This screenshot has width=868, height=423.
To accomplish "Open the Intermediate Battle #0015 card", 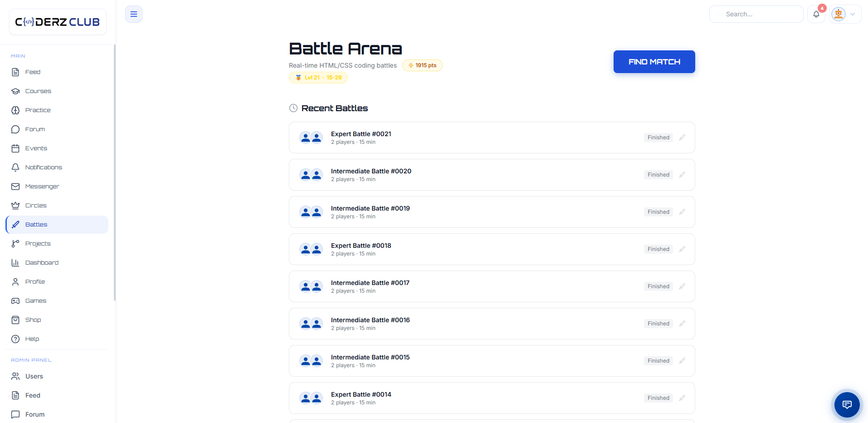I will coord(492,361).
